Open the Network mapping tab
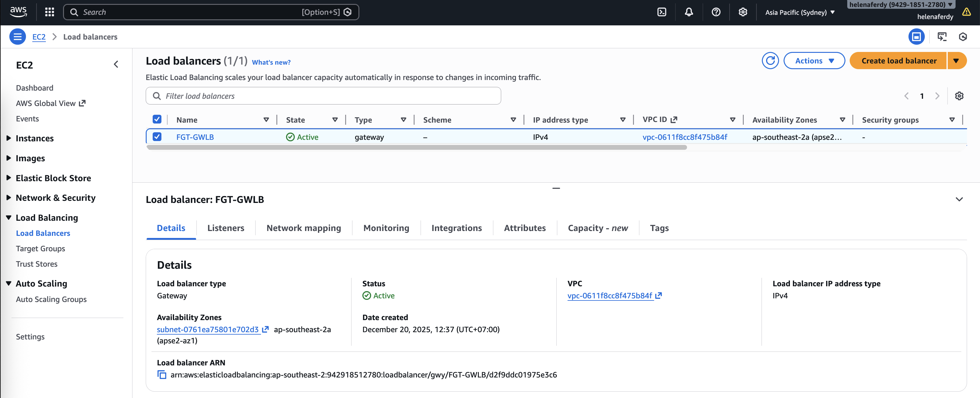The height and width of the screenshot is (398, 980). [304, 228]
